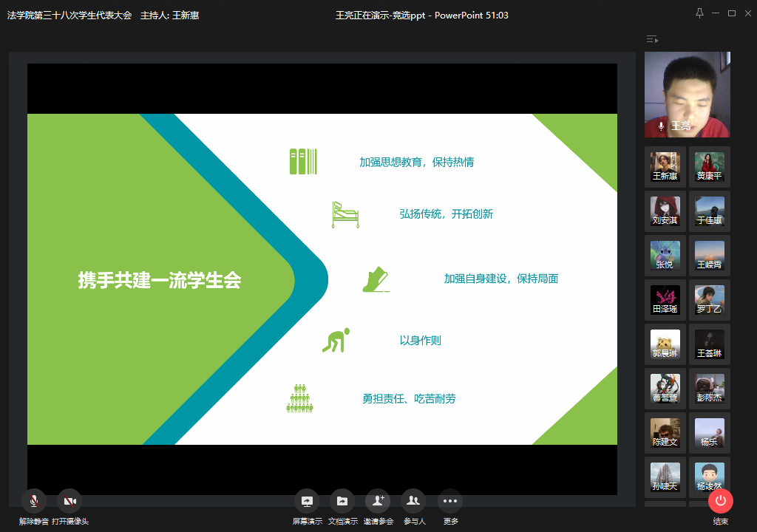Image resolution: width=757 pixels, height=532 pixels.
Task: Turn on the camera (打开摄像头)
Action: click(70, 501)
